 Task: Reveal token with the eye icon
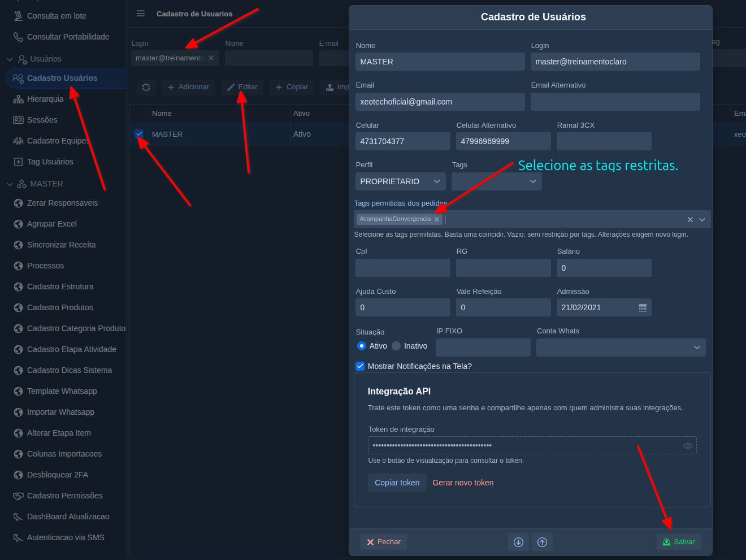point(688,445)
